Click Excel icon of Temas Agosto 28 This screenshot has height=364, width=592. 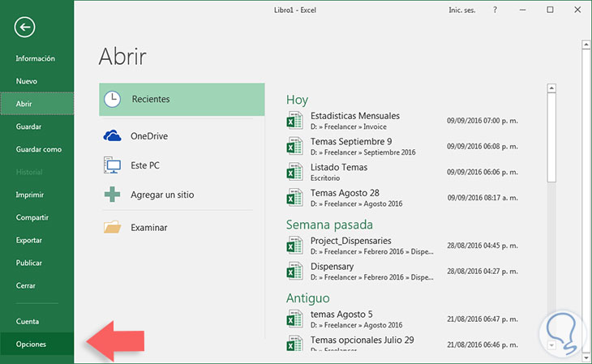pyautogui.click(x=294, y=198)
